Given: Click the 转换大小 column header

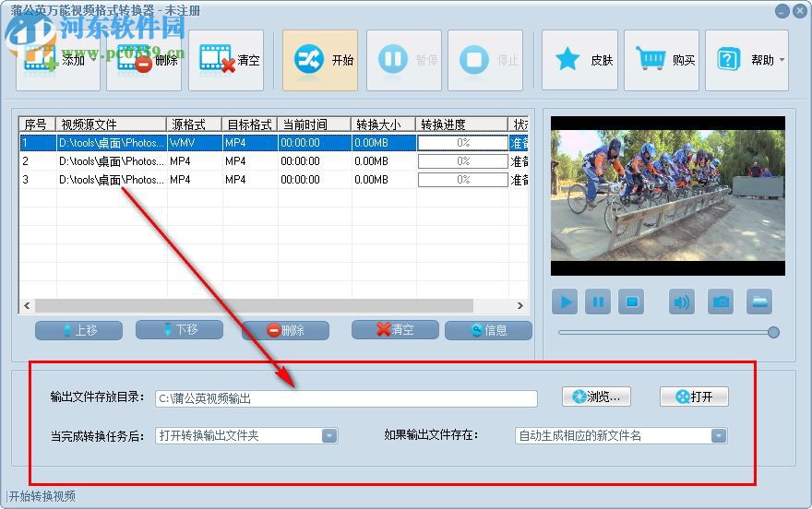Looking at the screenshot, I should [x=384, y=124].
